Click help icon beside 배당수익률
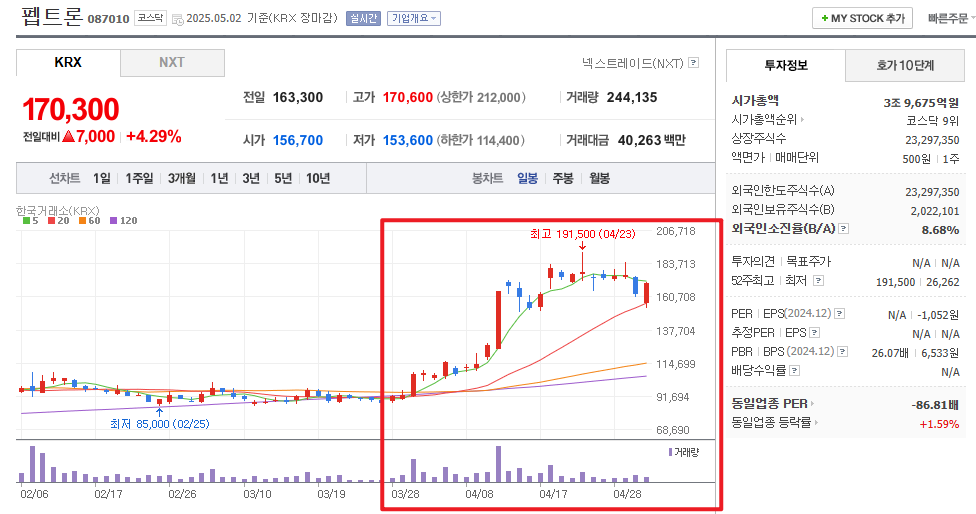Viewport: 976px width, 514px height. click(794, 371)
